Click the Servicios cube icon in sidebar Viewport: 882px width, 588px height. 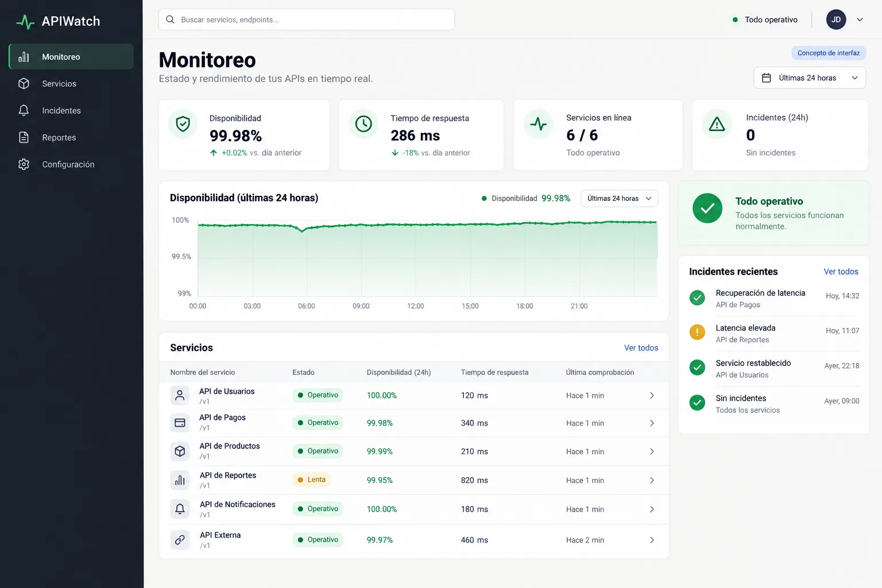click(24, 84)
